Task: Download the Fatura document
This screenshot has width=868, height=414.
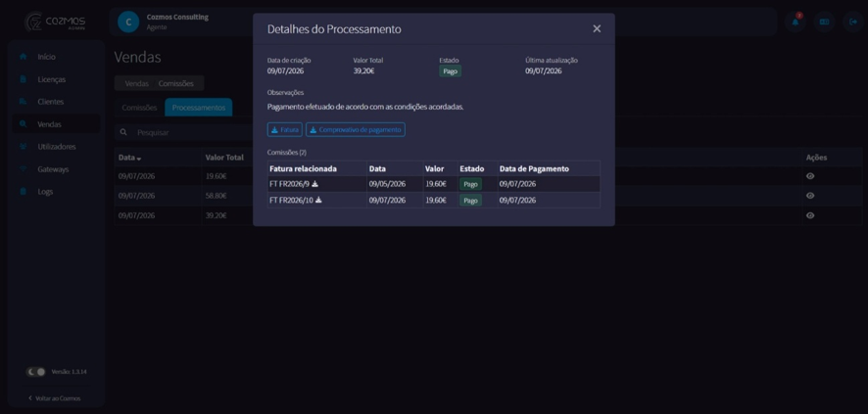Action: pyautogui.click(x=284, y=129)
